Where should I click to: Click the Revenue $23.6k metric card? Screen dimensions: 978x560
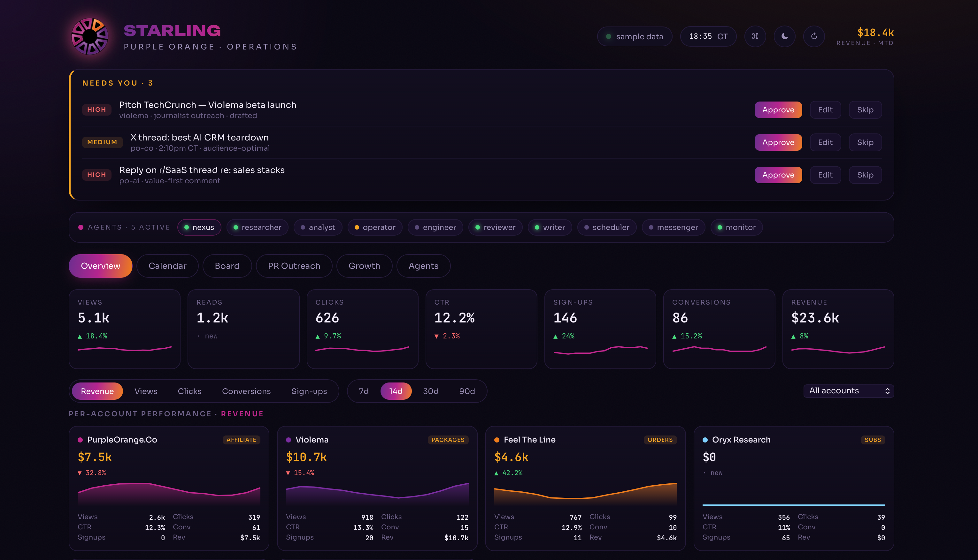pyautogui.click(x=838, y=329)
